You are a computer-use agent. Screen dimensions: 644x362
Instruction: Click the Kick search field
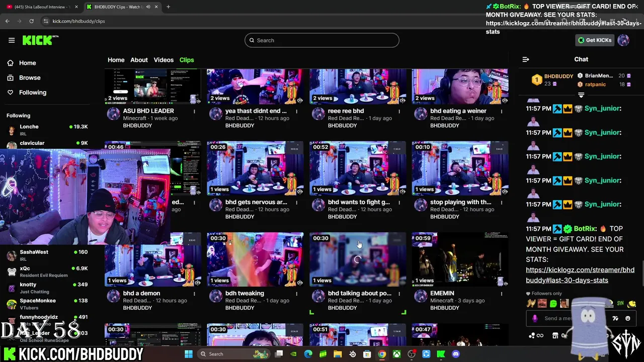coord(322,40)
